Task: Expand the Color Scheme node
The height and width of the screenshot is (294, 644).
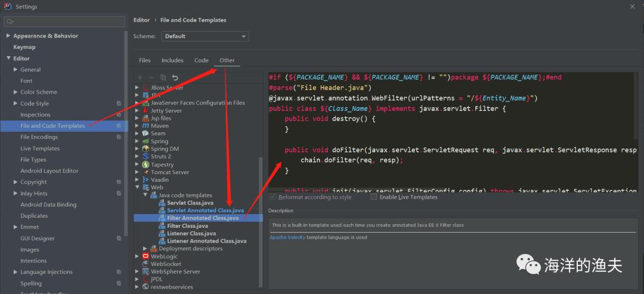Action: [16, 92]
